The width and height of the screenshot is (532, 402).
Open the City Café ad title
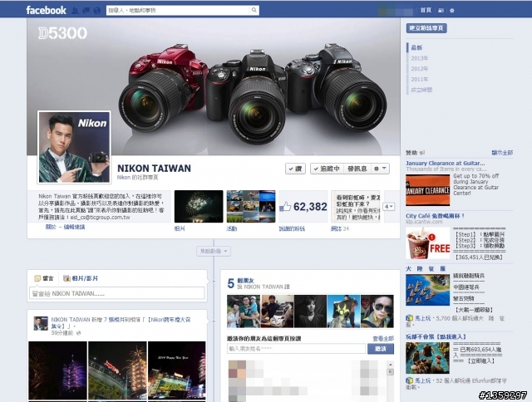(x=435, y=216)
